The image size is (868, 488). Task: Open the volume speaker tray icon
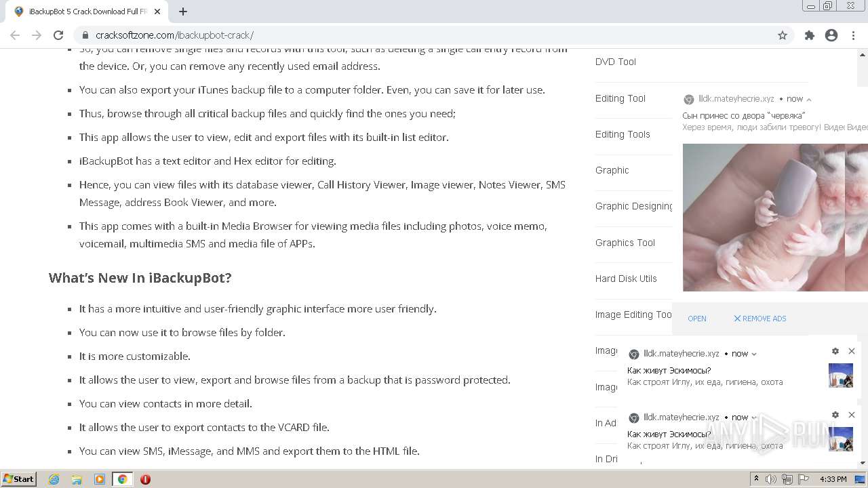point(771,479)
